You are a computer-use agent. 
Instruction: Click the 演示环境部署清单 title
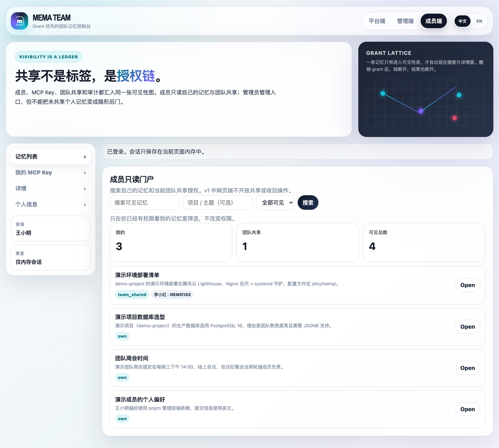point(137,275)
